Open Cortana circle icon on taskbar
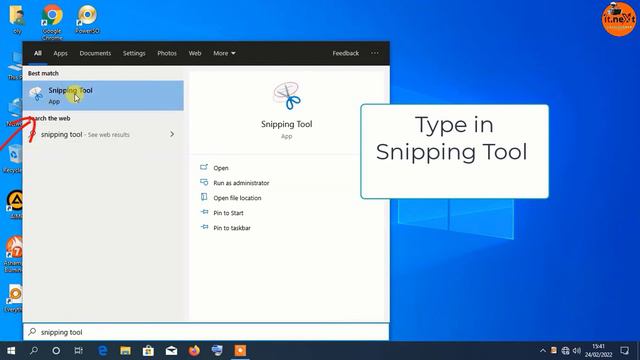The height and width of the screenshot is (360, 640). point(56,351)
